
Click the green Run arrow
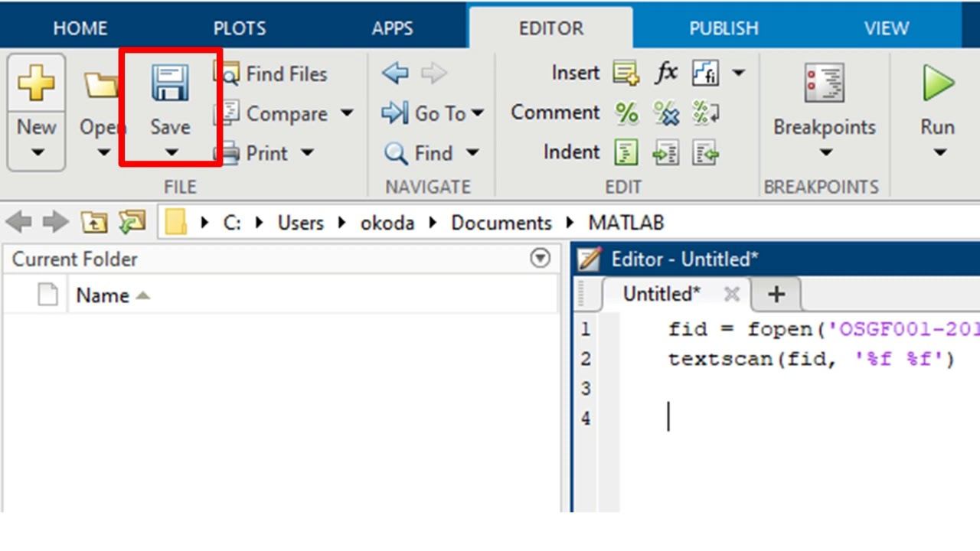coord(937,83)
